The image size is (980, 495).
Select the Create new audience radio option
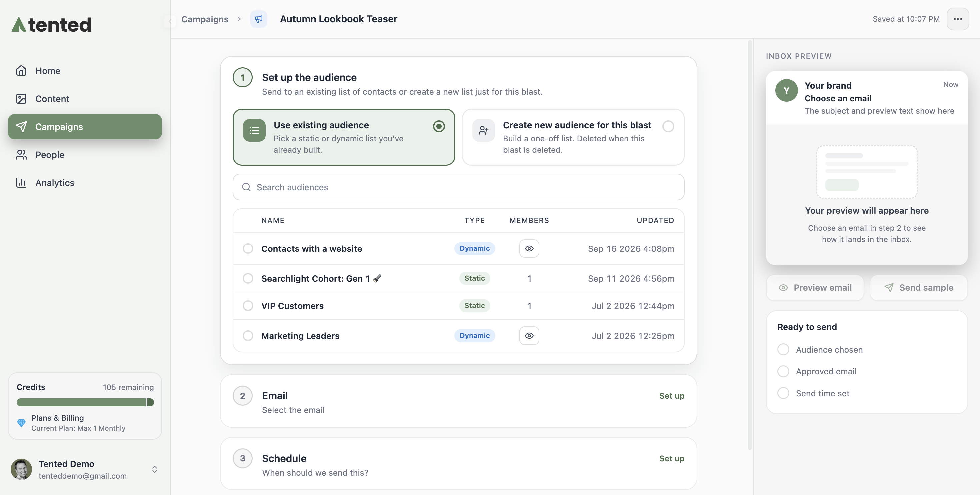pyautogui.click(x=668, y=126)
